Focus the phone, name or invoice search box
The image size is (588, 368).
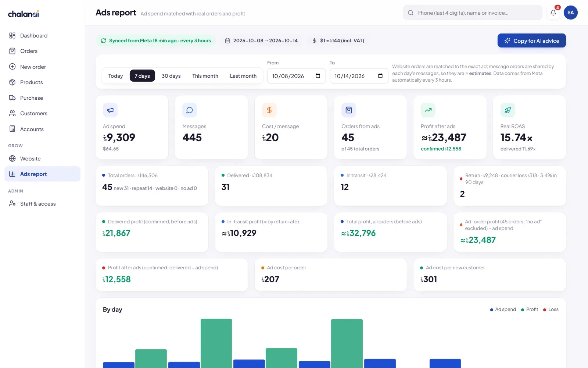click(x=473, y=13)
